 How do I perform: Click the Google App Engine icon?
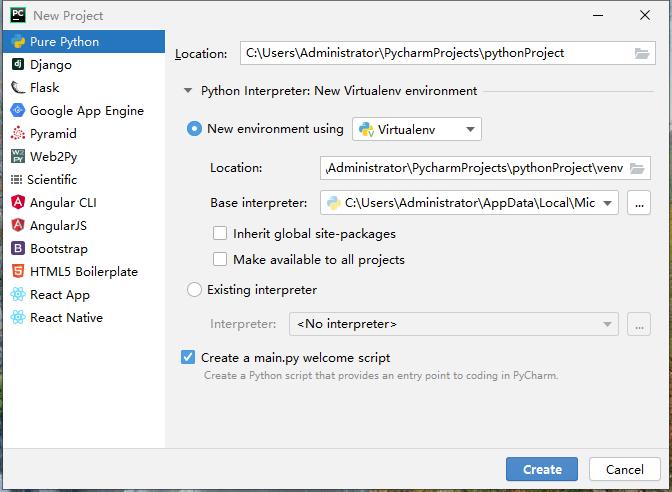click(x=18, y=111)
